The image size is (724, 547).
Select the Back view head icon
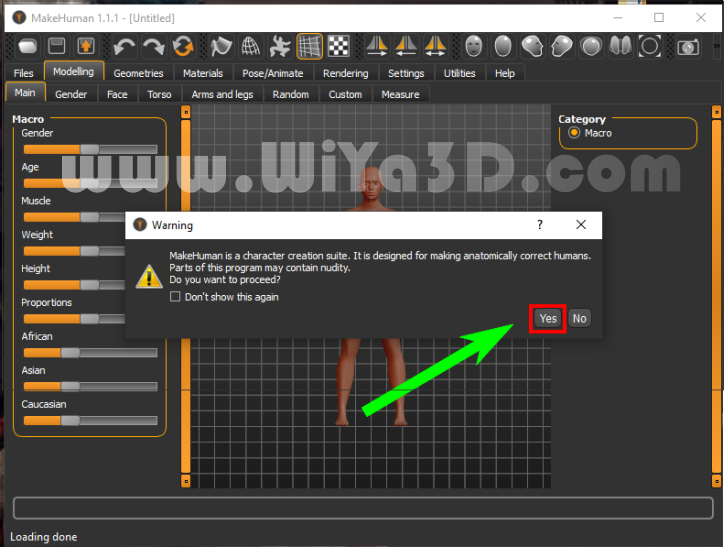pyautogui.click(x=503, y=47)
